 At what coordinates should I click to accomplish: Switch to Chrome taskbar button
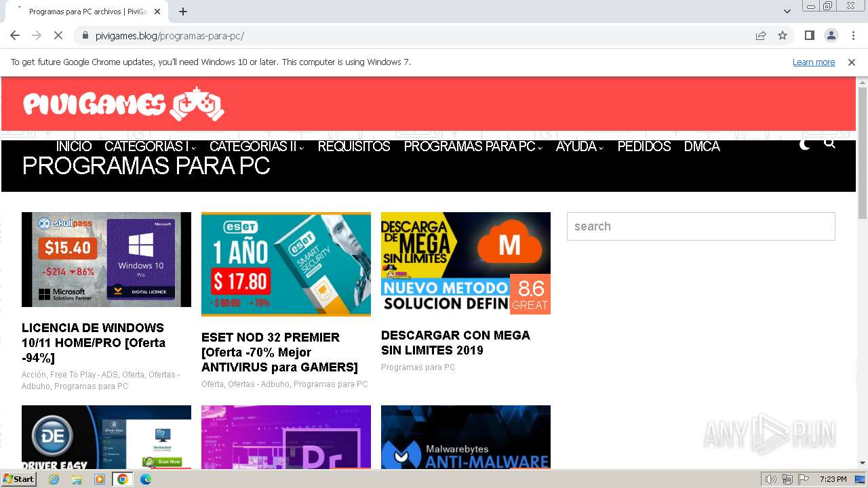click(122, 479)
